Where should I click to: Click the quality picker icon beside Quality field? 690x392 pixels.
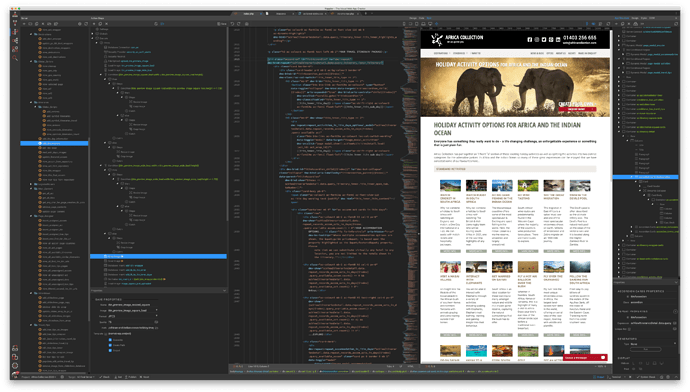156,322
